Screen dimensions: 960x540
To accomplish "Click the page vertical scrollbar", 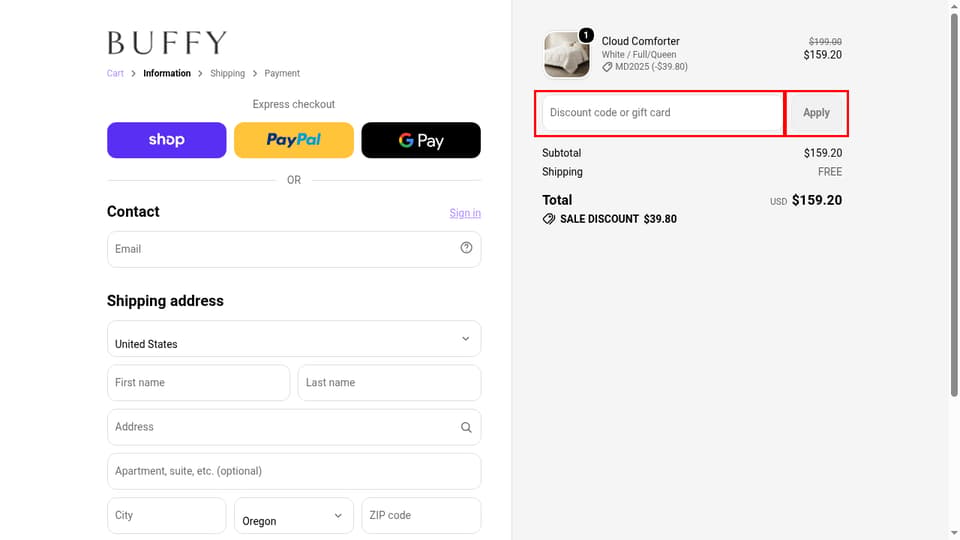I will (954, 205).
